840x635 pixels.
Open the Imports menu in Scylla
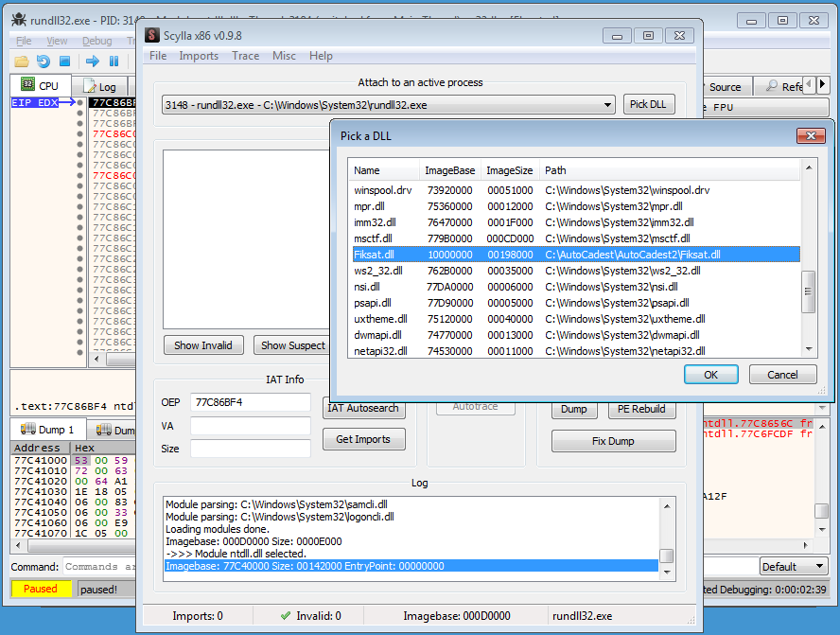(x=199, y=56)
